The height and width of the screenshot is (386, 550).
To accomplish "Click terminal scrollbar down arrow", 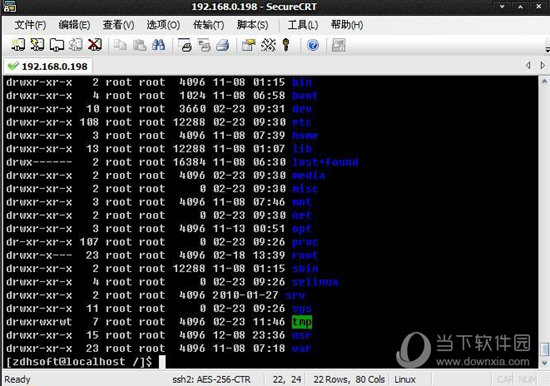I will pos(544,363).
